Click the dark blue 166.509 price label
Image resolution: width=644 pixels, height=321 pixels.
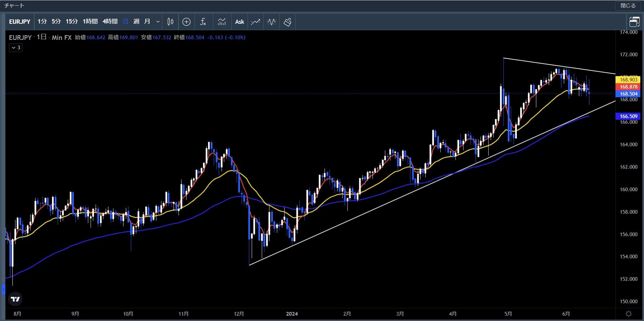click(x=628, y=116)
